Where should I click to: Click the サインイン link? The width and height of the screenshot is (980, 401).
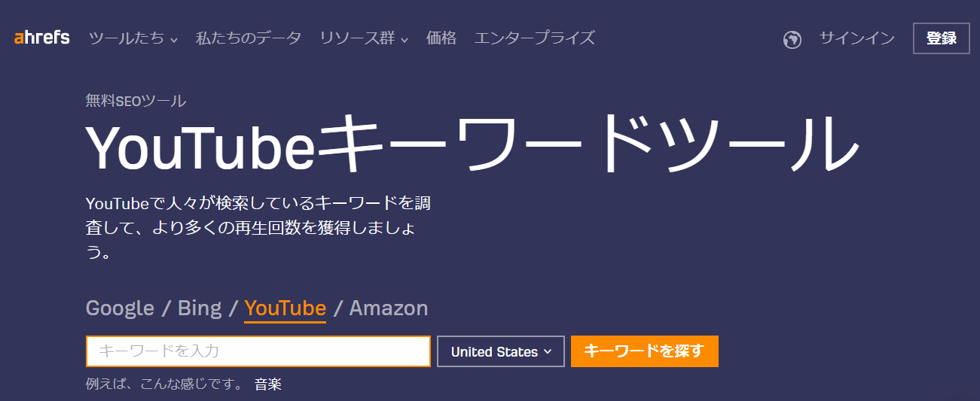coord(857,38)
